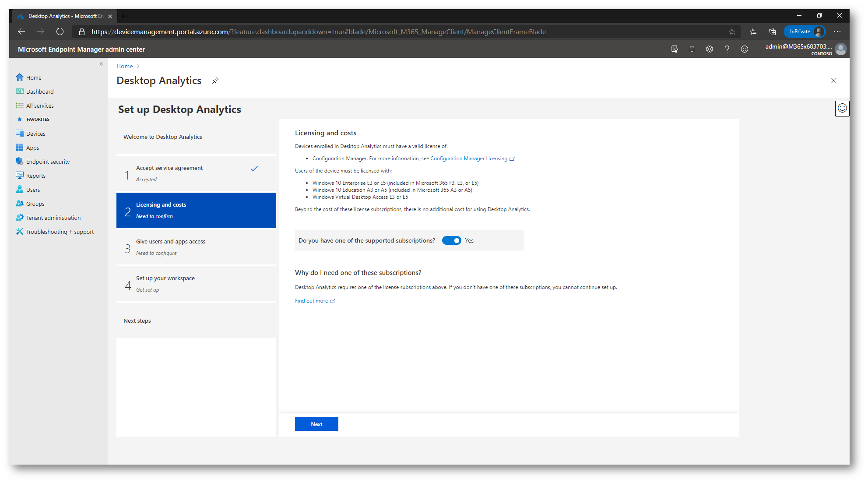Open a new browser tab
The image size is (868, 483).
pyautogui.click(x=124, y=16)
